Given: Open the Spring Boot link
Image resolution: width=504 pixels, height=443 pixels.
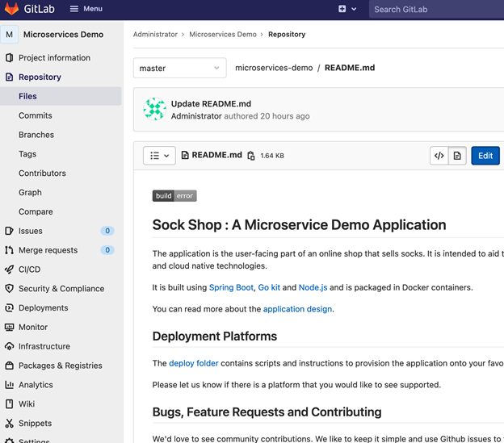Looking at the screenshot, I should [x=231, y=287].
